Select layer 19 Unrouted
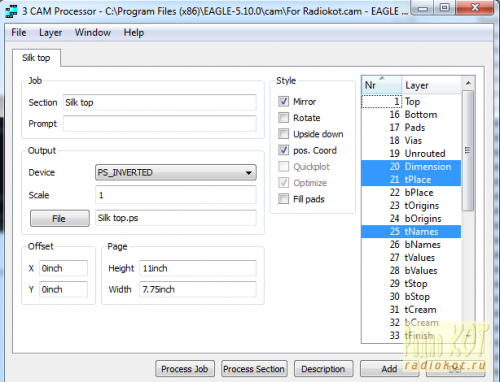This screenshot has height=382, width=500. pyautogui.click(x=411, y=153)
